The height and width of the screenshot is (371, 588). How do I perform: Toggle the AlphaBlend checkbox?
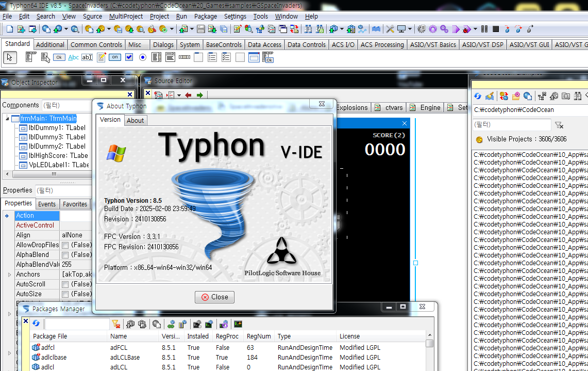[65, 255]
